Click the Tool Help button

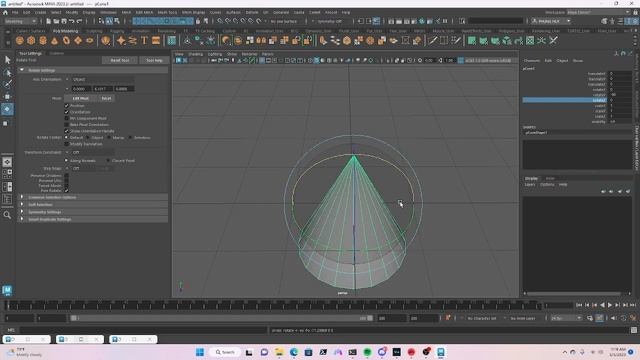click(x=154, y=60)
